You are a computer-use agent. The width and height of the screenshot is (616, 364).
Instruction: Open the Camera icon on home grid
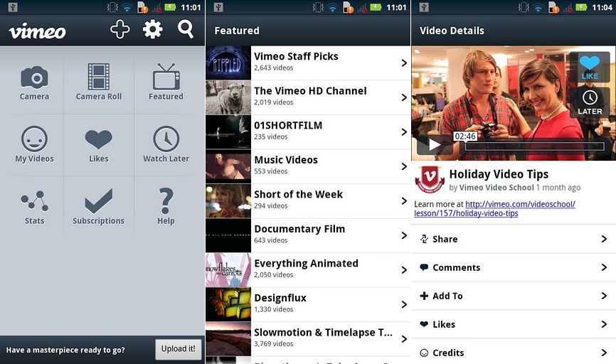[35, 77]
